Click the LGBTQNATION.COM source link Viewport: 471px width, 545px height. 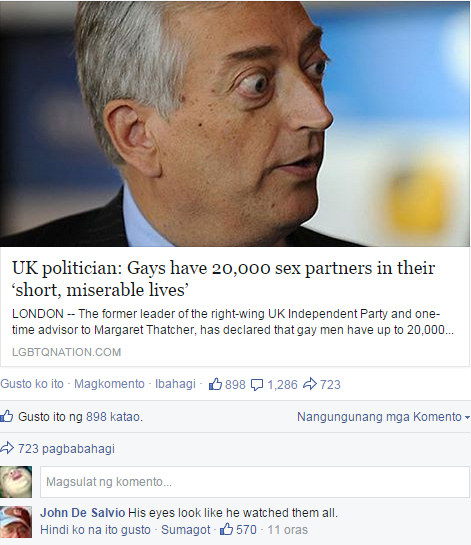66,352
